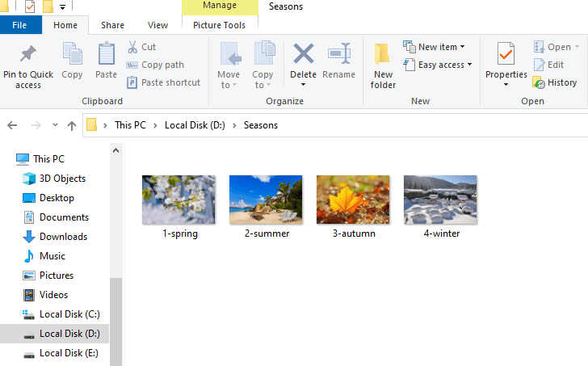This screenshot has height=366, width=588.
Task: Click the folder icon in address bar
Action: pyautogui.click(x=91, y=124)
